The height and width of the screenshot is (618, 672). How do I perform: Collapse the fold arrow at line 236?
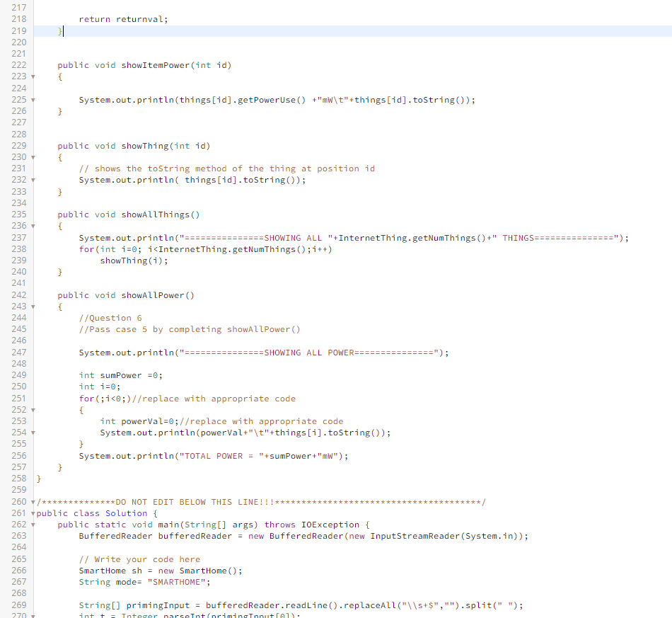click(33, 226)
